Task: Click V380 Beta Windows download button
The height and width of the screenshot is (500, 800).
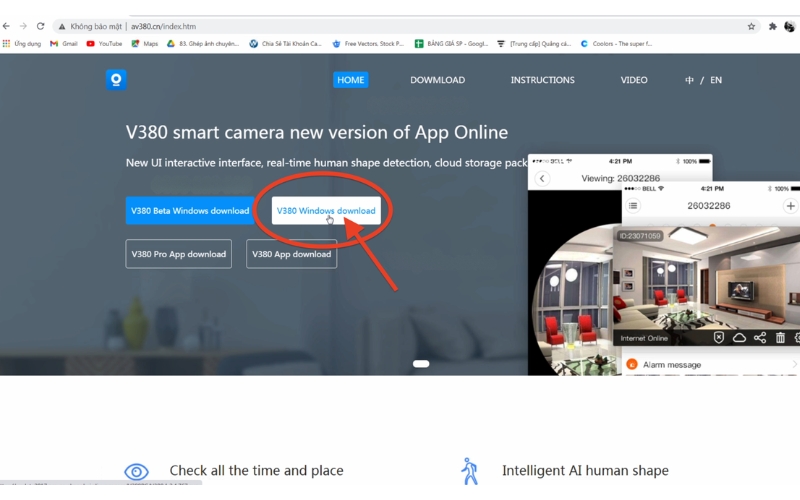Action: (x=190, y=211)
